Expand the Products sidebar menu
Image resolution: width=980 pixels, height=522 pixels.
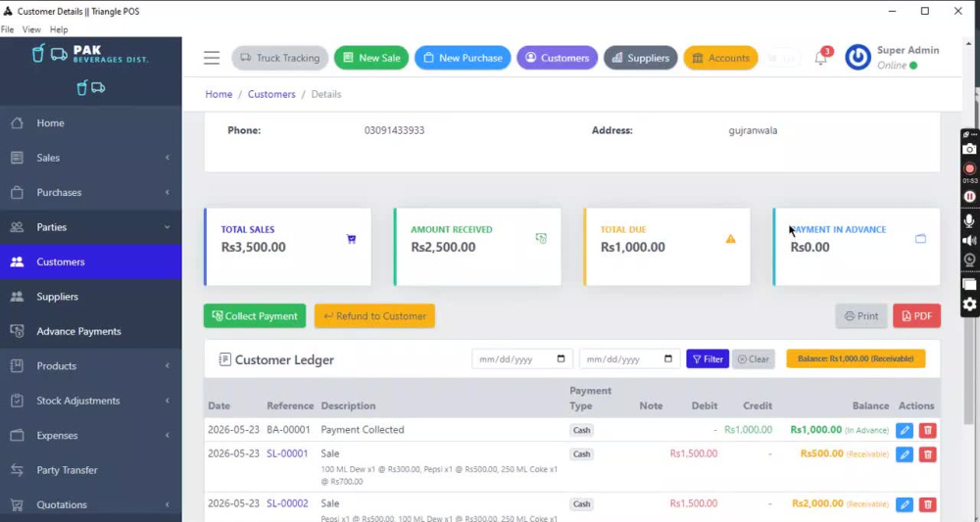pyautogui.click(x=91, y=366)
